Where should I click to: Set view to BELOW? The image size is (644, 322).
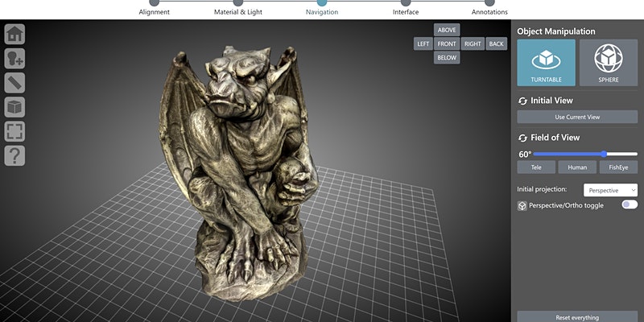tap(447, 58)
